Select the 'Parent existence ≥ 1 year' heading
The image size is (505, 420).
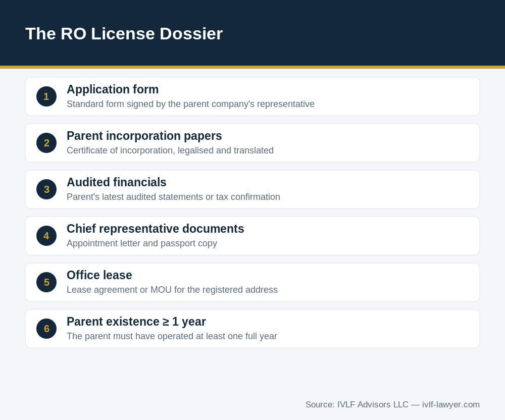pos(136,322)
